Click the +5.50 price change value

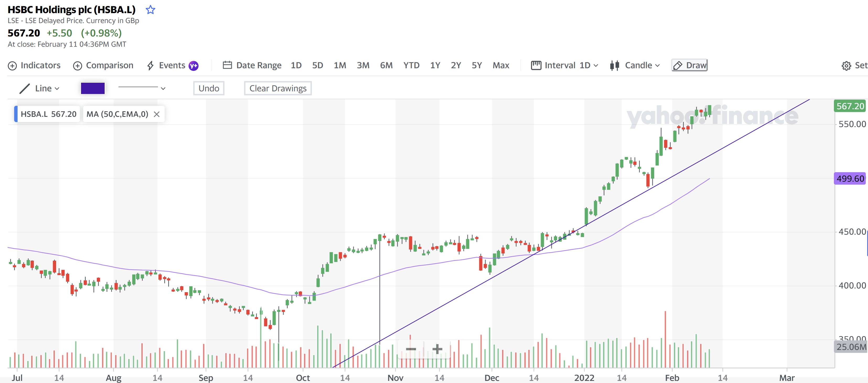59,33
